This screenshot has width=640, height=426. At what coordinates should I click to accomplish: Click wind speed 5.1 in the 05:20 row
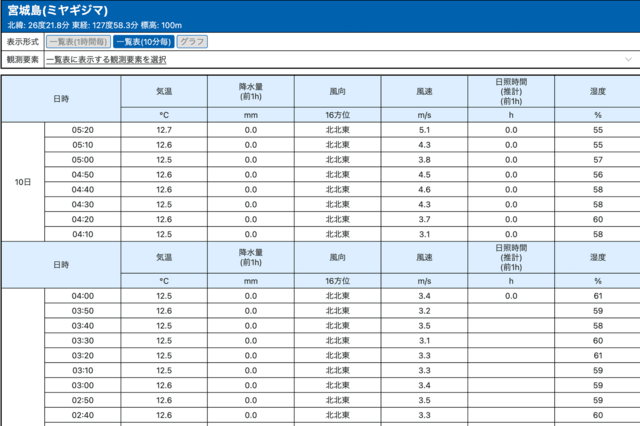coord(424,130)
